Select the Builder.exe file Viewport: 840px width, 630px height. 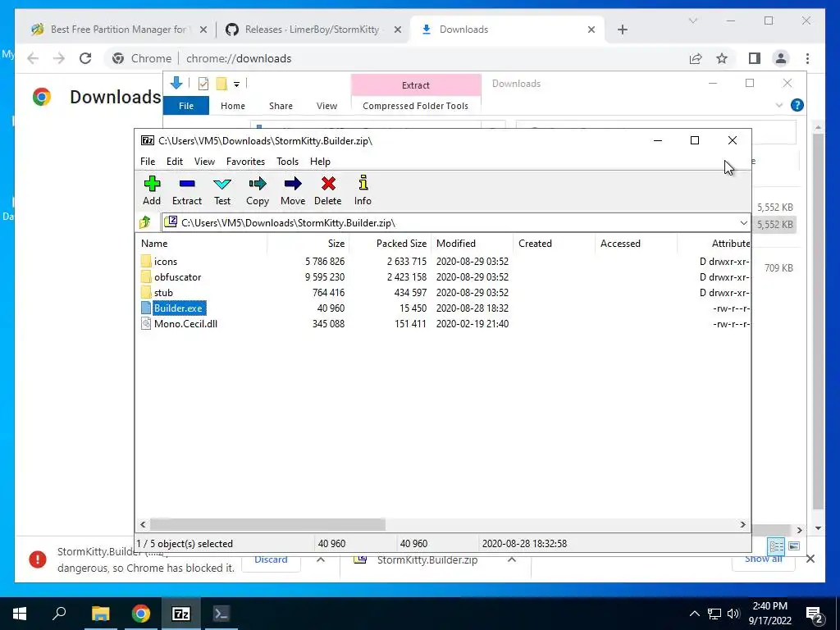[179, 308]
